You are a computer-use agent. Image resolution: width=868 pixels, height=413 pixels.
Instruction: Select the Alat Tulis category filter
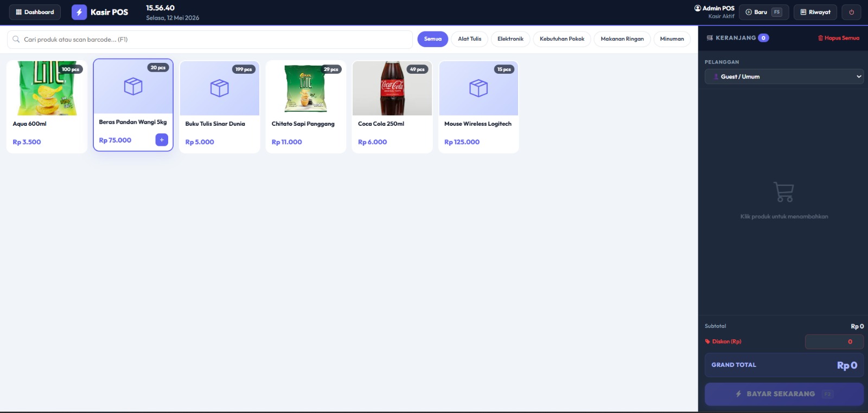tap(470, 39)
